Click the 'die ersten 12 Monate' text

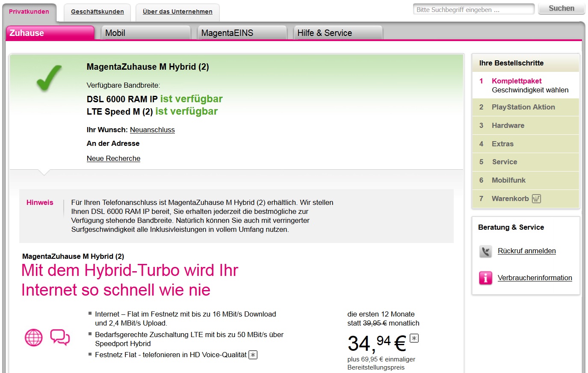(381, 314)
